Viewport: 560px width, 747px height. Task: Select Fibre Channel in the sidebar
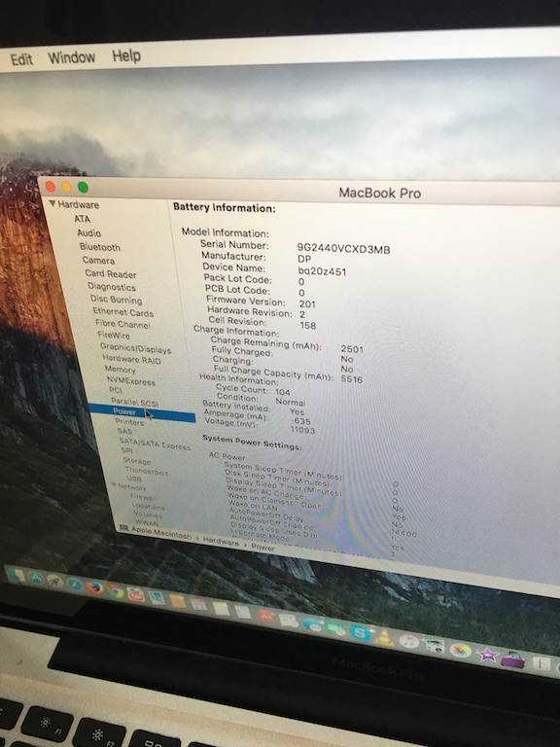(x=122, y=324)
